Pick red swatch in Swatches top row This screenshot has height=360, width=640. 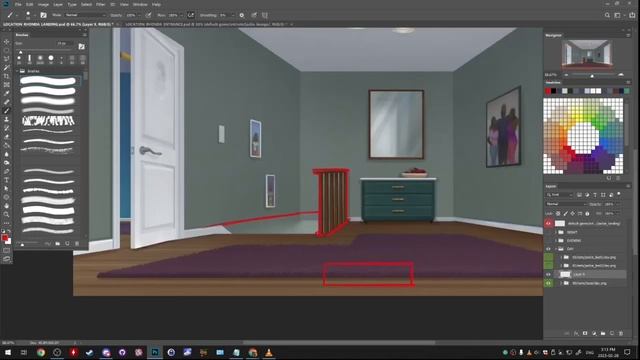pos(548,91)
